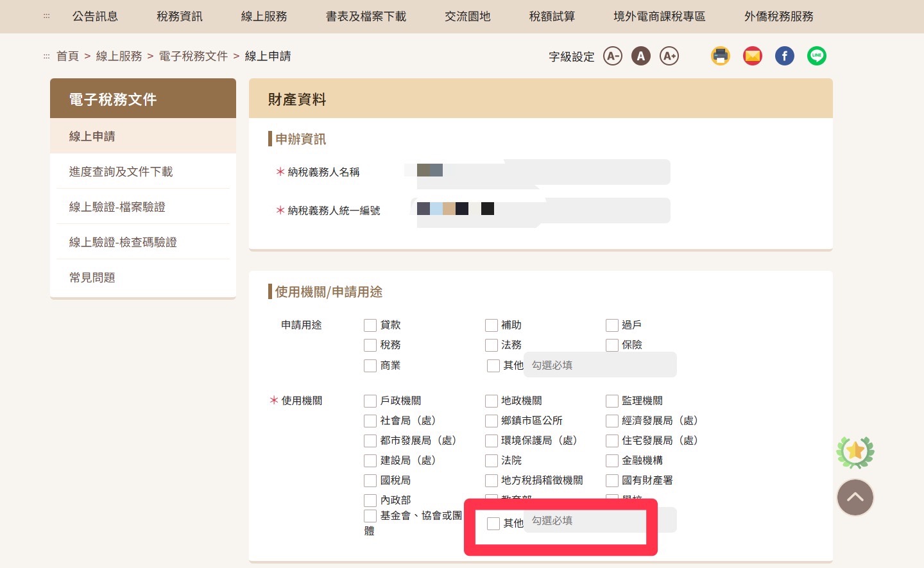The image size is (924, 568).
Task: Click the star laurel badge icon
Action: [855, 452]
